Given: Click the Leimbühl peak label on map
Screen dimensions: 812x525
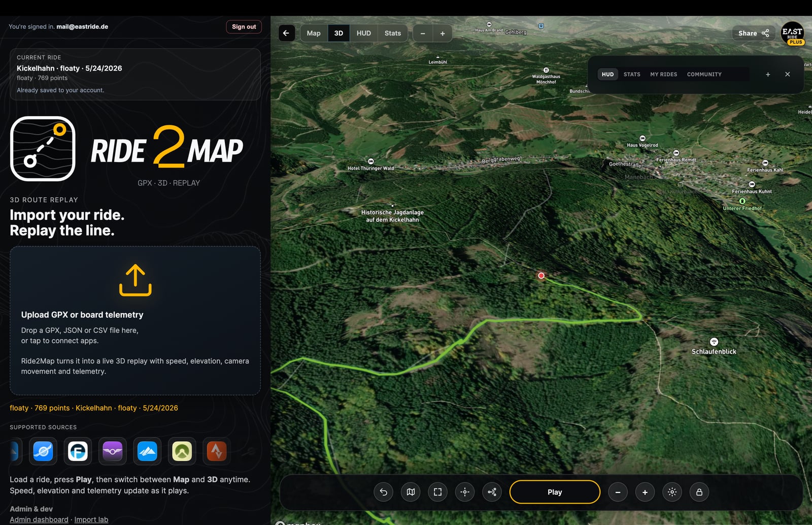Looking at the screenshot, I should pyautogui.click(x=437, y=62).
